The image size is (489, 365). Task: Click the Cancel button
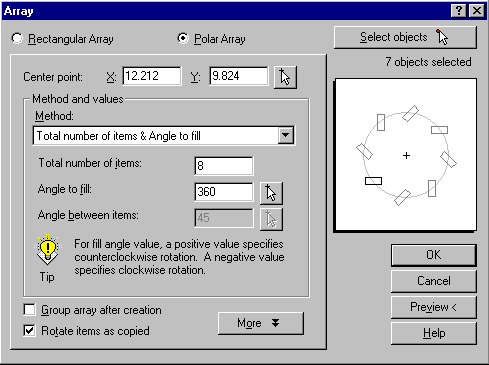433,281
